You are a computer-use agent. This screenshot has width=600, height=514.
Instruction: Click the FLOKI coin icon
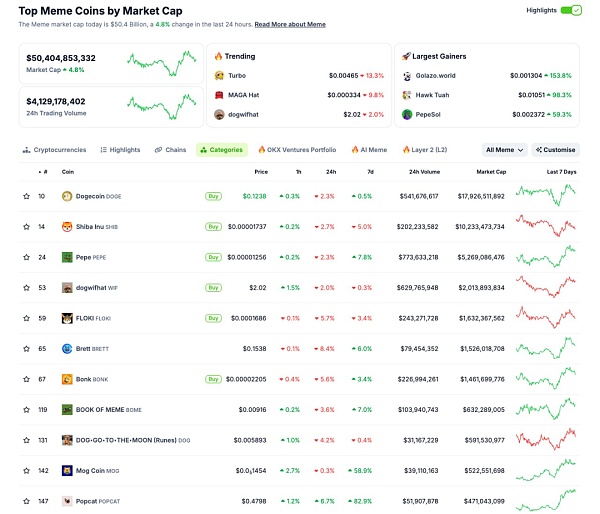(67, 318)
